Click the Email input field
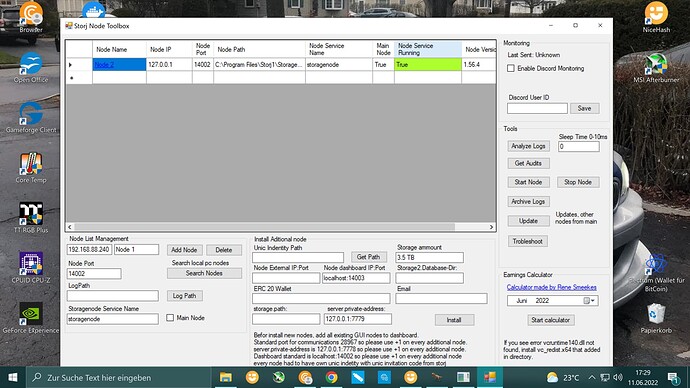 441,299
